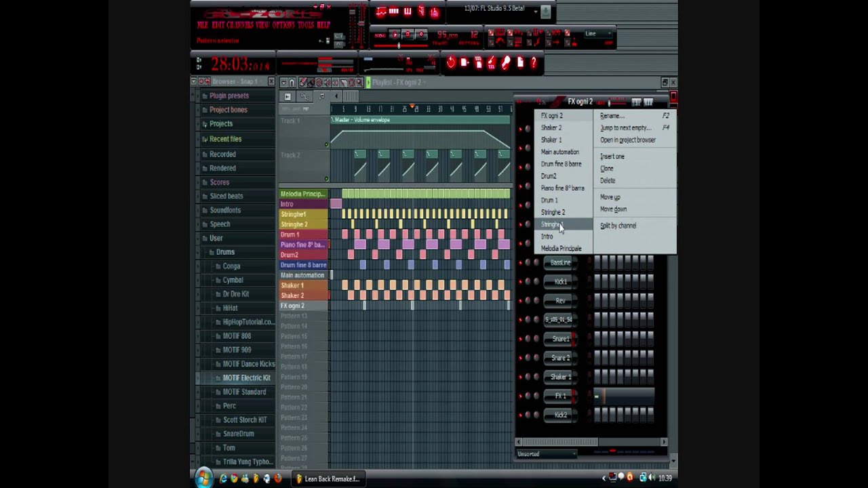
Task: Open the FILE menu
Action: point(203,25)
